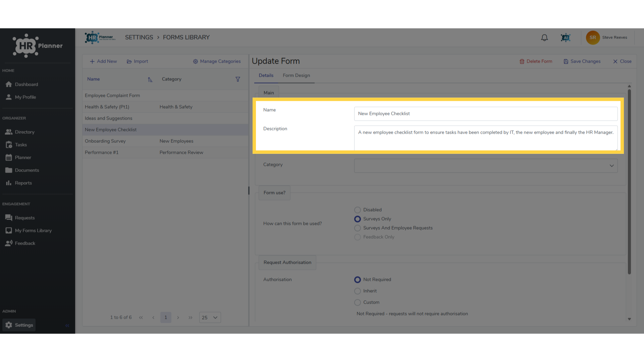Screen dimensions: 644x362
Task: Click the form Name input field
Action: click(486, 114)
